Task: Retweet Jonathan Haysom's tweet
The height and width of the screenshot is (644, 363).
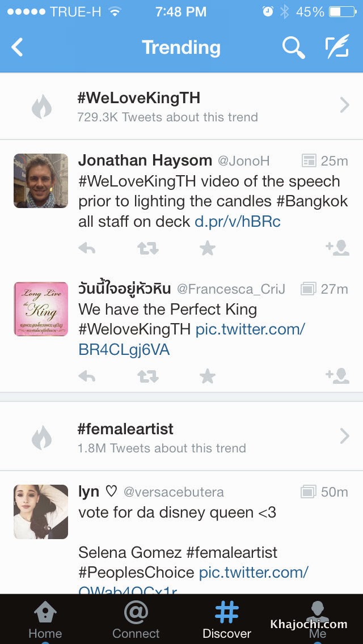Action: coord(147,248)
